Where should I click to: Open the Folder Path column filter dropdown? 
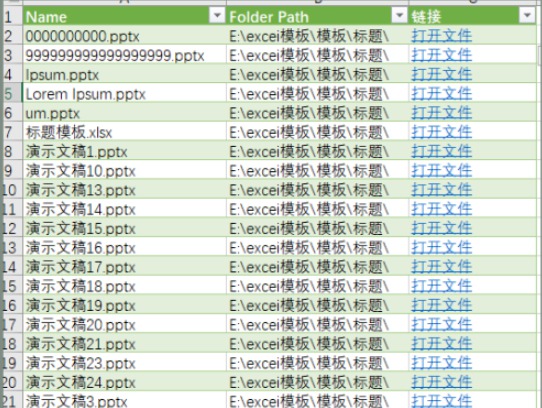click(399, 16)
